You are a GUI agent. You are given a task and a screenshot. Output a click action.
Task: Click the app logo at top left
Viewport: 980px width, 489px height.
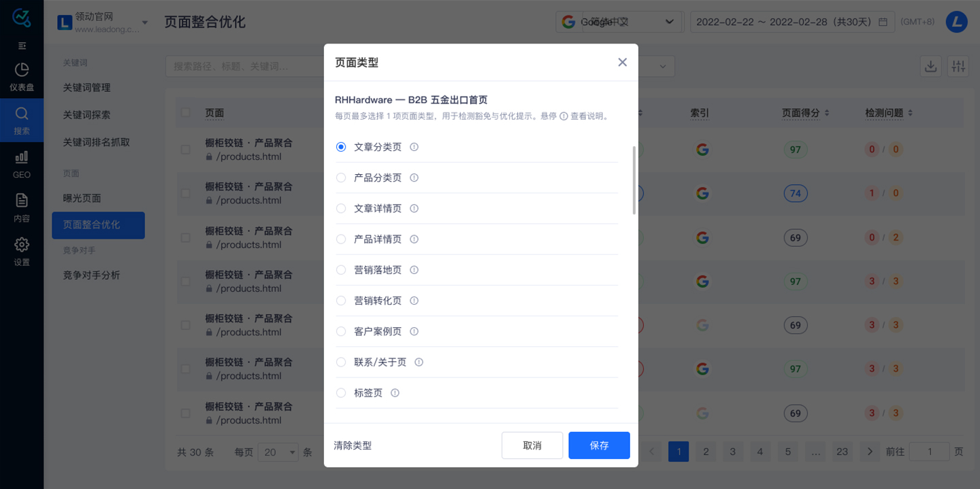point(22,18)
